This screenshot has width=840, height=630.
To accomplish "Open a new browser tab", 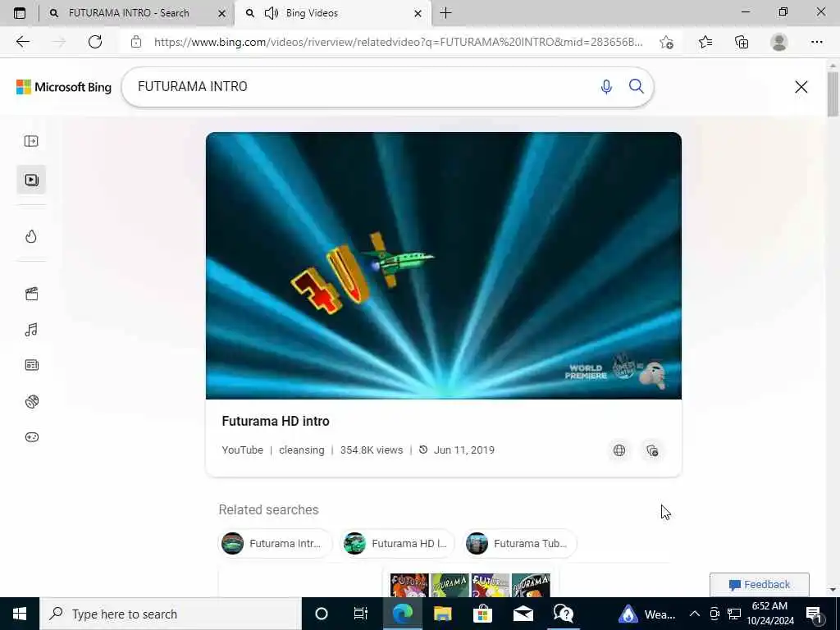I will (445, 13).
